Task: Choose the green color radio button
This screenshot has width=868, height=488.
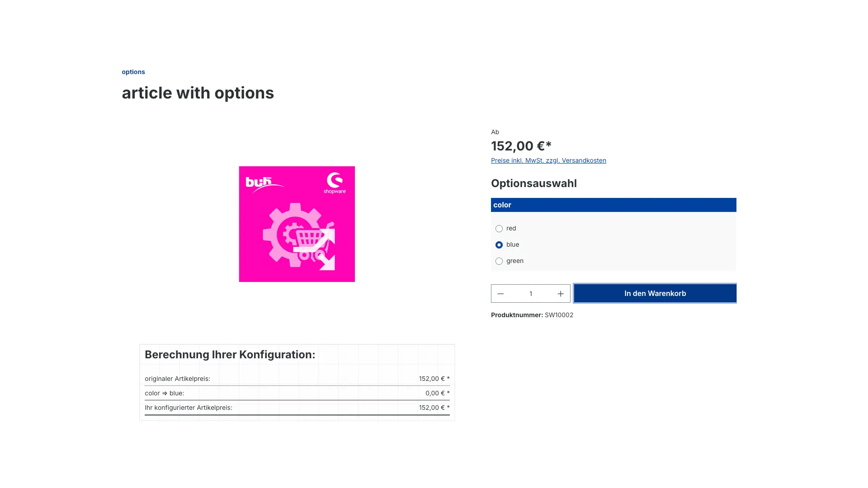Action: pos(499,261)
